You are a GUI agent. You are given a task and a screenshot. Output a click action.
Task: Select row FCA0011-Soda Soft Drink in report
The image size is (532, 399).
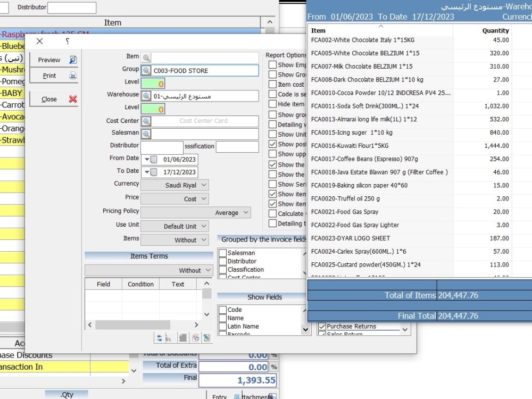click(x=410, y=106)
